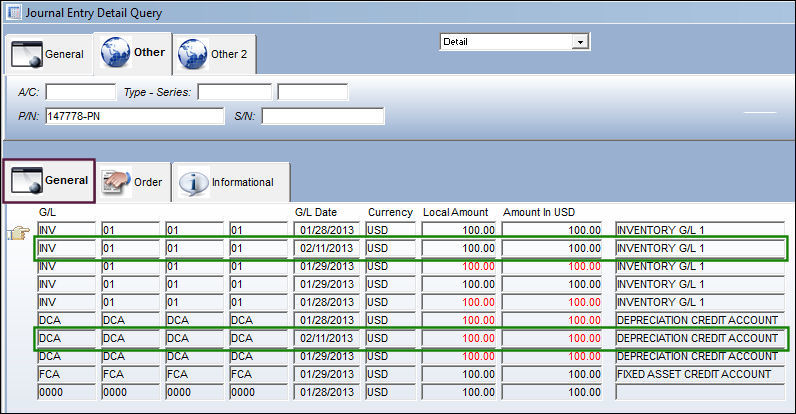Click the info bubble icon on the Informational tab
Image resolution: width=796 pixels, height=414 pixels.
pyautogui.click(x=193, y=183)
